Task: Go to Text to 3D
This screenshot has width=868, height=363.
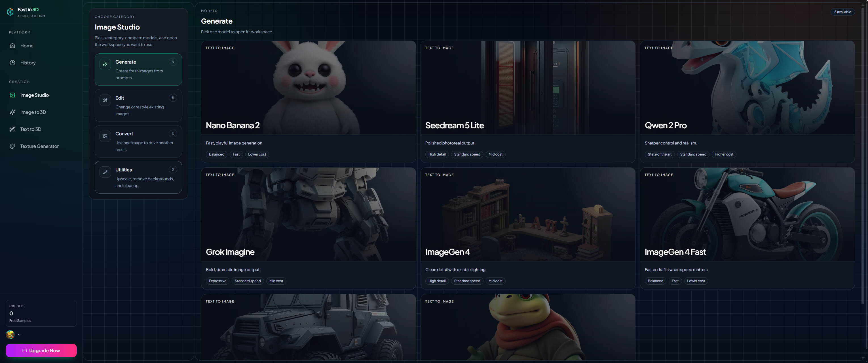Action: tap(41, 129)
